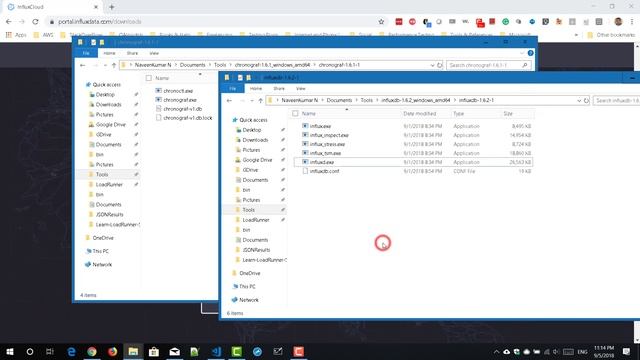Viewport: 640px width, 360px height.
Task: Open File tab in chronograf window
Action: click(x=86, y=53)
